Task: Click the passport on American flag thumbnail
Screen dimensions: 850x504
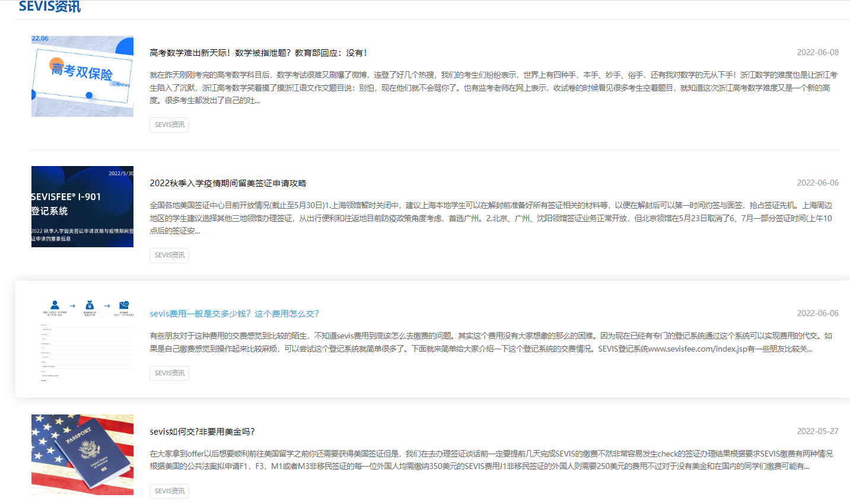Action: click(82, 455)
